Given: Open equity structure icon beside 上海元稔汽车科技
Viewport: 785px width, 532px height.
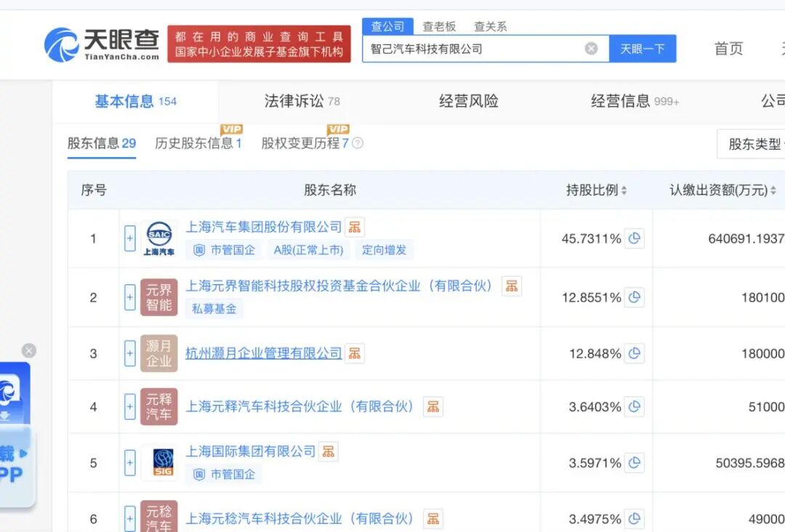Looking at the screenshot, I should click(x=433, y=518).
